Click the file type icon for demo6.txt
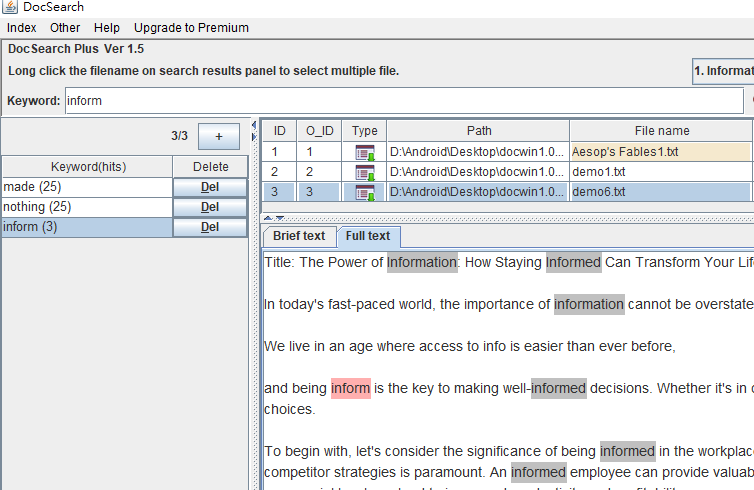The image size is (754, 490). pos(365,192)
